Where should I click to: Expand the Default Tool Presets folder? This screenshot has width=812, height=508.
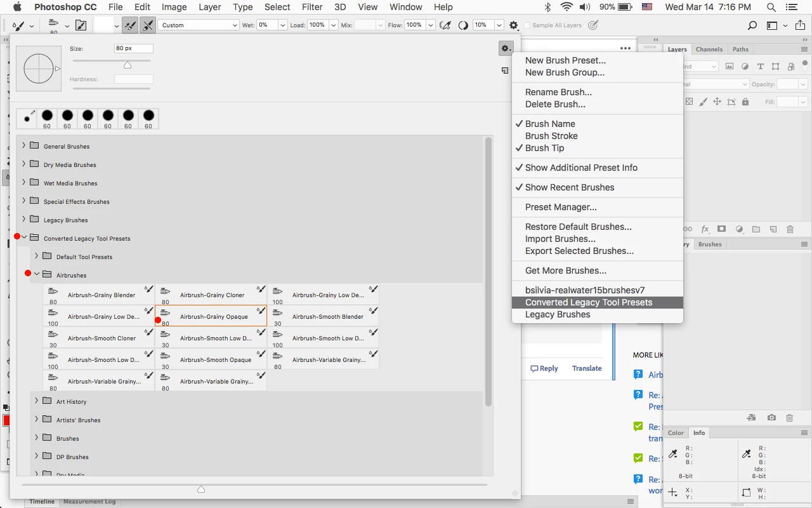click(37, 257)
